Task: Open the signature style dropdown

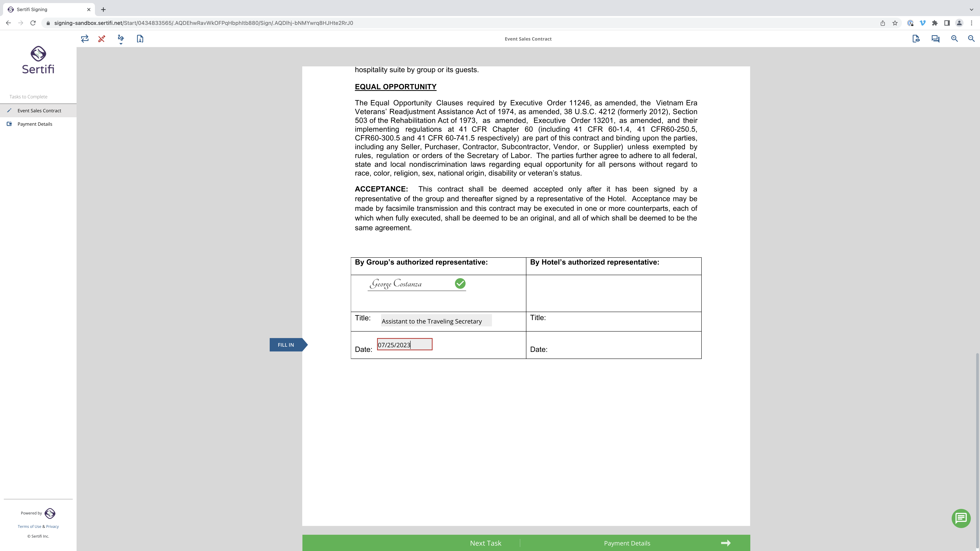Action: (x=121, y=40)
